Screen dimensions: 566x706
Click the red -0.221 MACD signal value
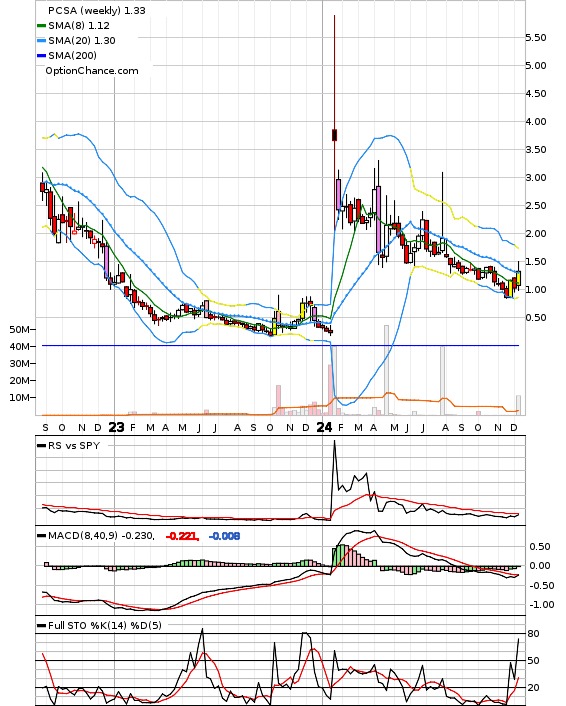click(x=182, y=536)
